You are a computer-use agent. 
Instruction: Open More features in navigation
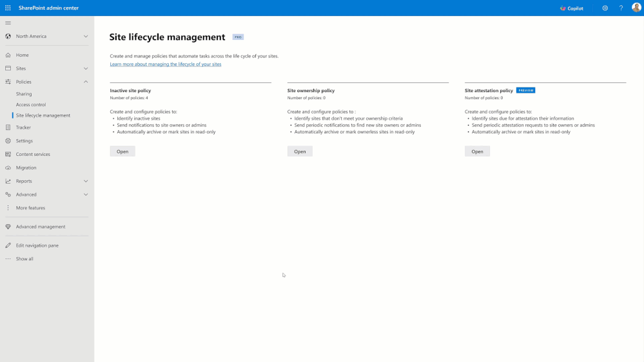(30, 207)
